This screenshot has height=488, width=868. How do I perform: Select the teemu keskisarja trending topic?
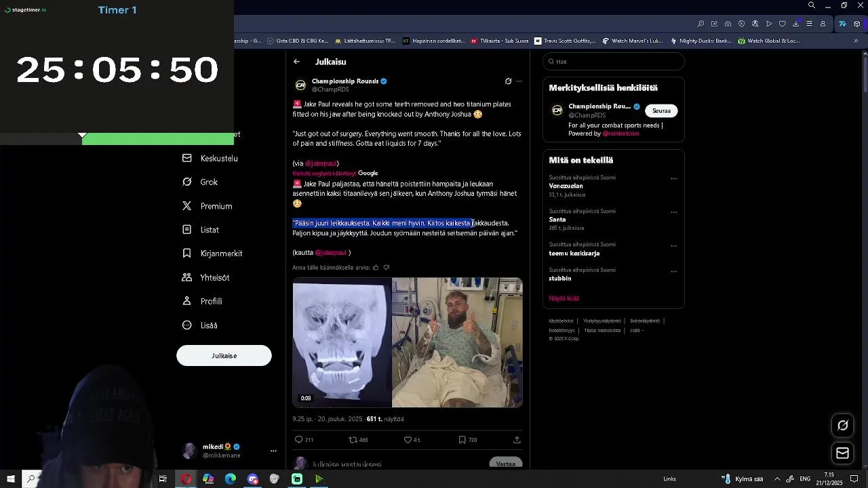(574, 253)
